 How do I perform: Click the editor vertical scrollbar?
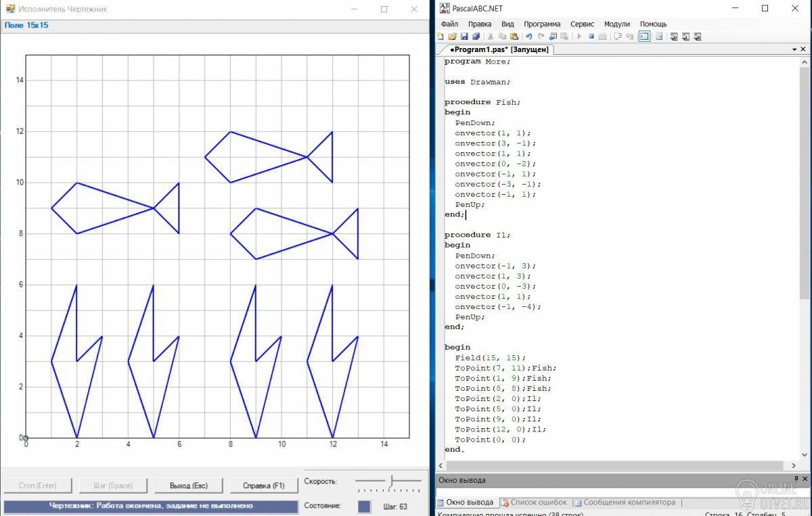pyautogui.click(x=805, y=260)
